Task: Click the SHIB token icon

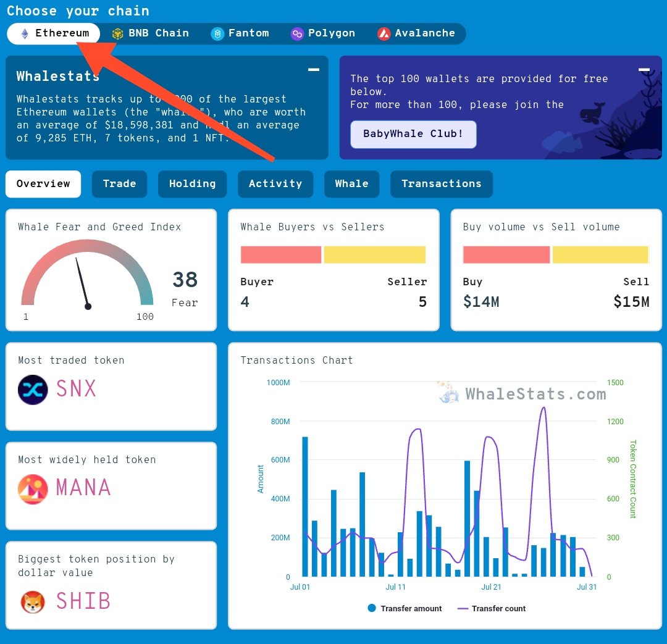Action: 33,602
